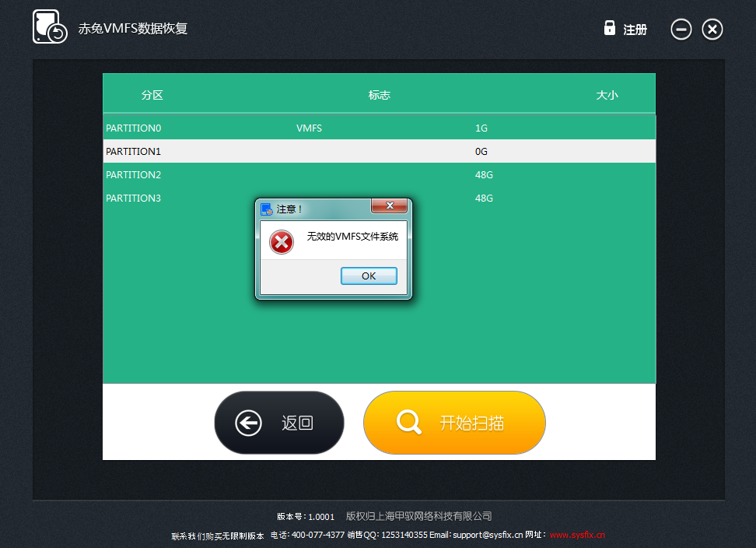Image resolution: width=756 pixels, height=548 pixels.
Task: Go back with the 返回 button
Action: pos(279,423)
